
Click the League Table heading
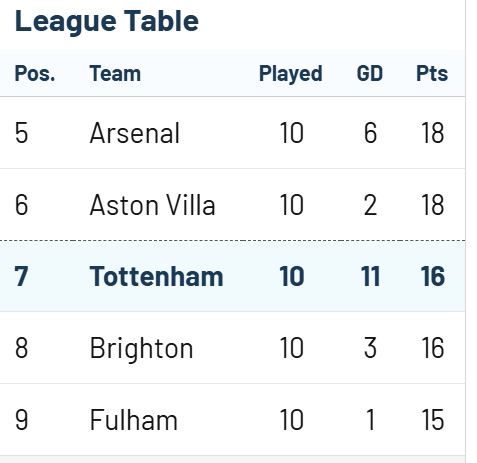pyautogui.click(x=107, y=22)
